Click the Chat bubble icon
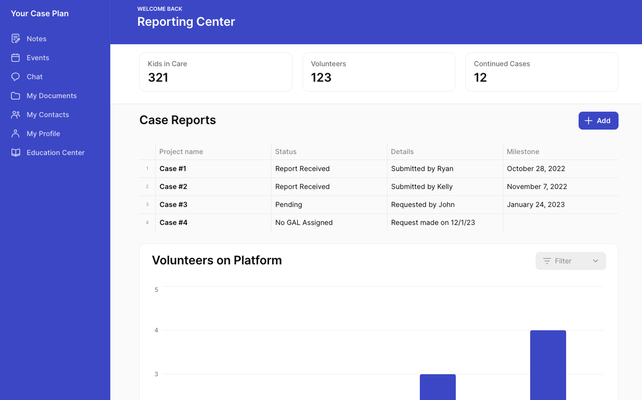 (x=15, y=77)
